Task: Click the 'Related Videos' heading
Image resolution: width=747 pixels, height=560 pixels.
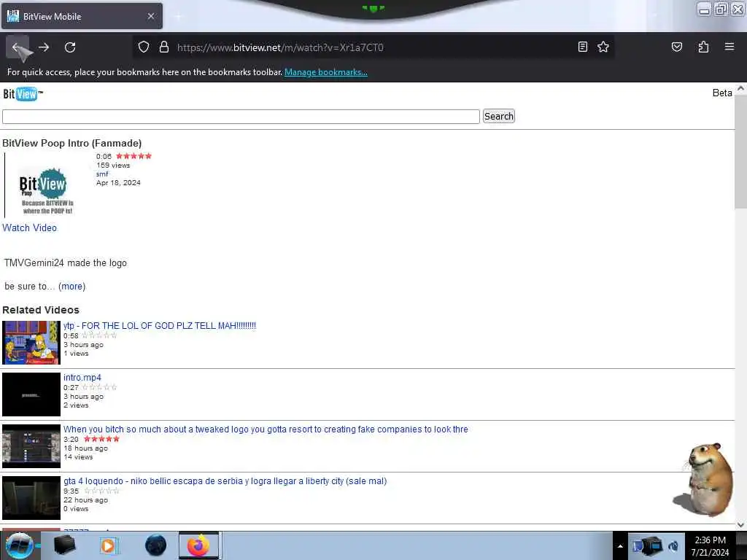Action: click(x=41, y=310)
